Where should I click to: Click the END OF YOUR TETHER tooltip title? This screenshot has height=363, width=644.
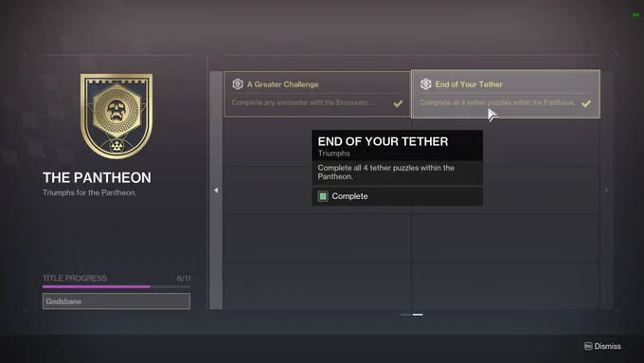(x=383, y=141)
